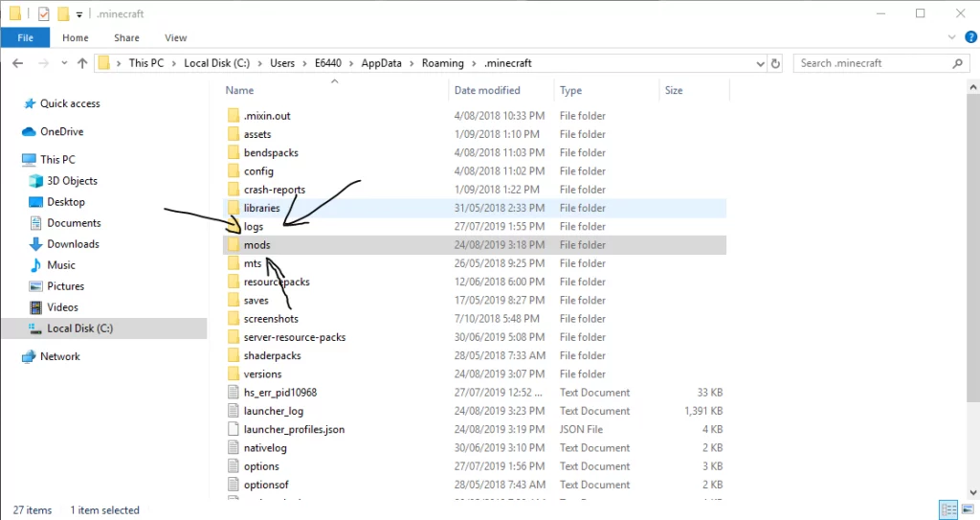
Task: Switch to the View ribbon tab
Action: (176, 37)
